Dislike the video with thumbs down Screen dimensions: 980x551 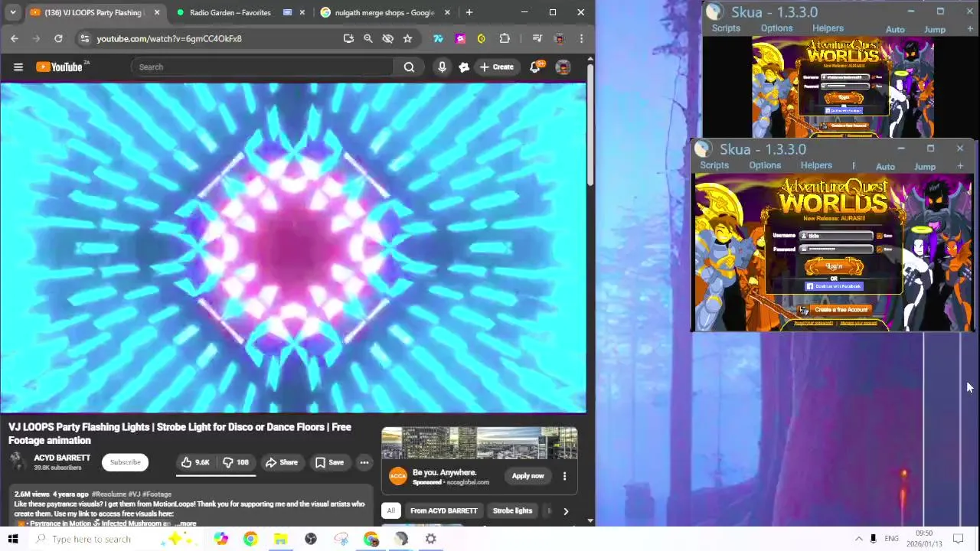pyautogui.click(x=236, y=462)
